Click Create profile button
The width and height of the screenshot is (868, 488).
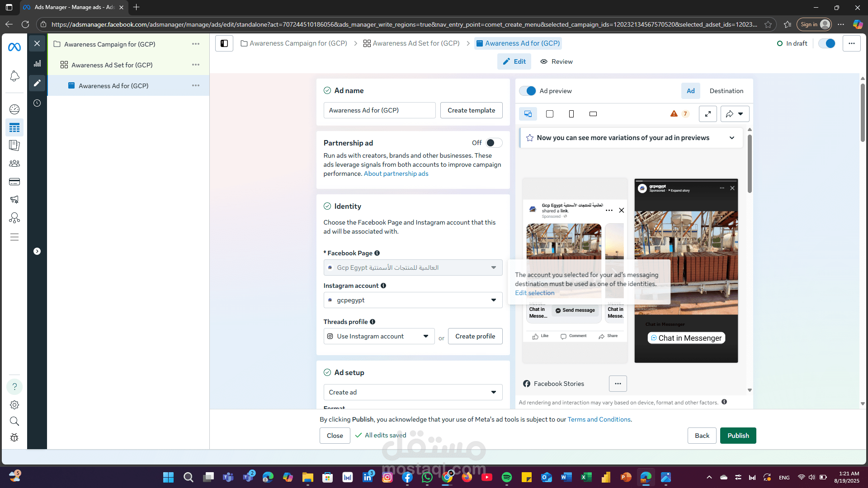pyautogui.click(x=475, y=336)
